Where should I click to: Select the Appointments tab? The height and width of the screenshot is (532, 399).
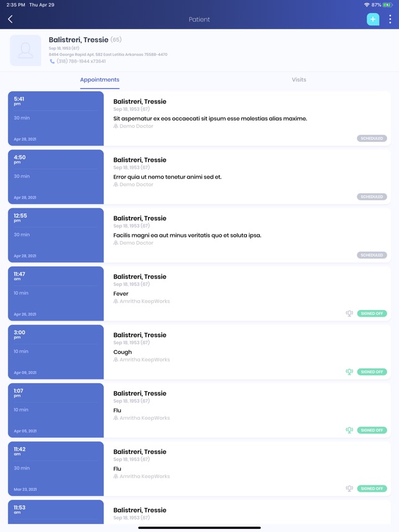tap(99, 80)
